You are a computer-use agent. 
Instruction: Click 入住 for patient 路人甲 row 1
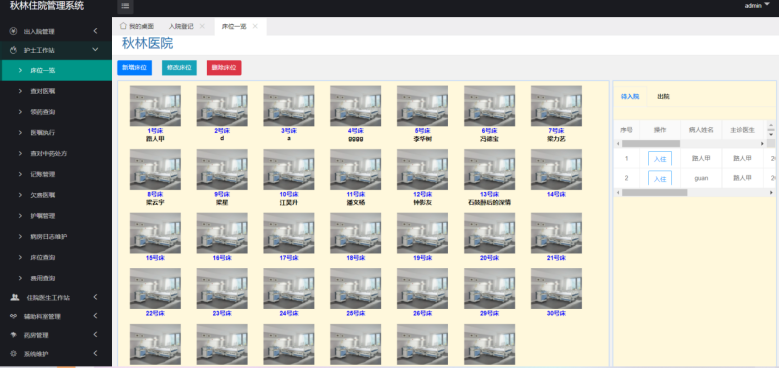click(x=660, y=159)
